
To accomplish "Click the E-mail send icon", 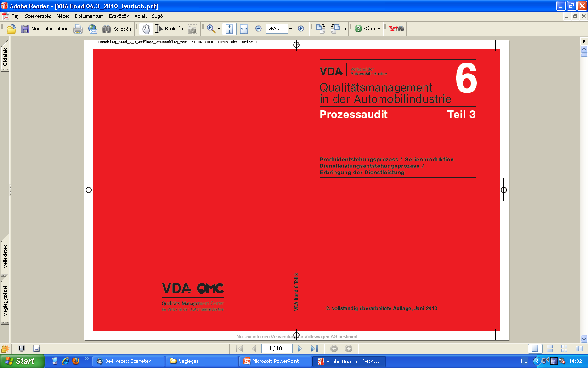I will pyautogui.click(x=93, y=29).
